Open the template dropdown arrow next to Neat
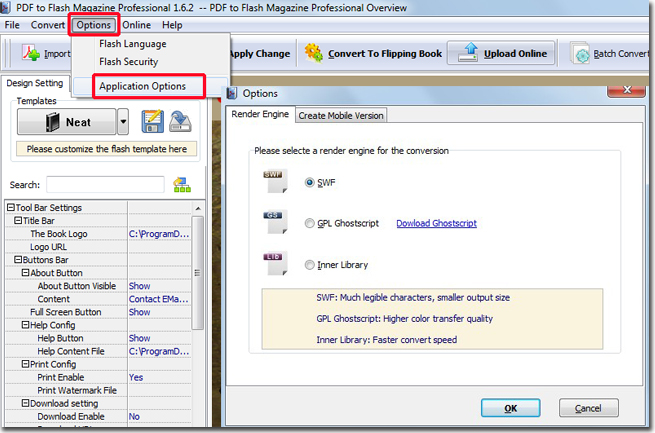Screen dimensions: 655x433 pos(123,122)
